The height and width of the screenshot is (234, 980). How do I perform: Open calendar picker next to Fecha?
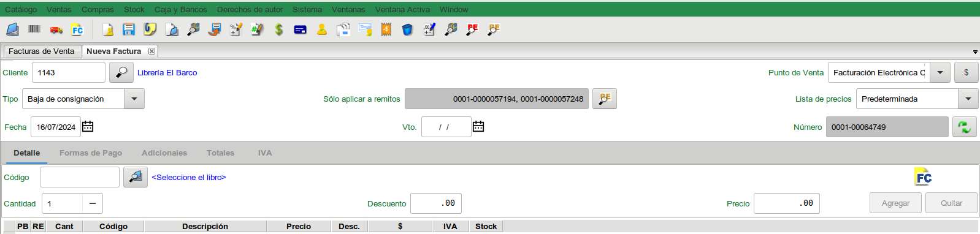[x=88, y=127]
